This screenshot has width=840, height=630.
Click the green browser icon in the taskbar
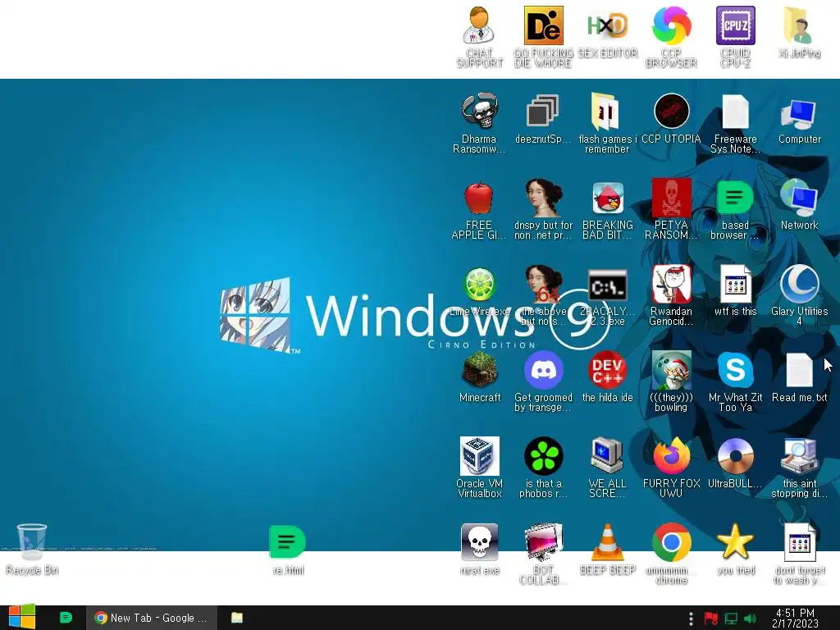point(66,618)
